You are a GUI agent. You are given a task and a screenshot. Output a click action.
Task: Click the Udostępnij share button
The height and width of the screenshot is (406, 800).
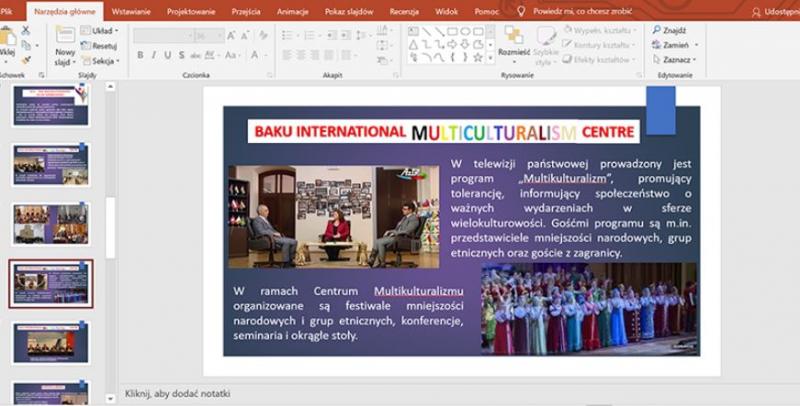point(776,11)
